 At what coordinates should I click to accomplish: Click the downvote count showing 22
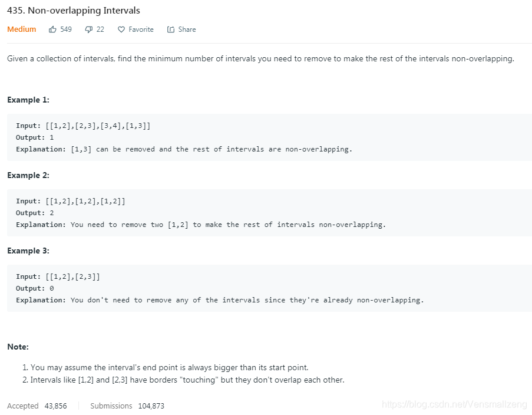(100, 29)
